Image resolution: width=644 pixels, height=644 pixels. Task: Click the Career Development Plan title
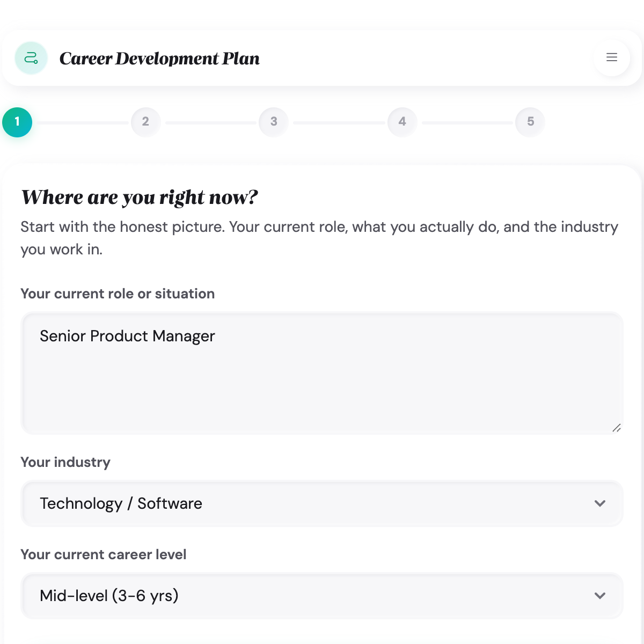(x=160, y=58)
